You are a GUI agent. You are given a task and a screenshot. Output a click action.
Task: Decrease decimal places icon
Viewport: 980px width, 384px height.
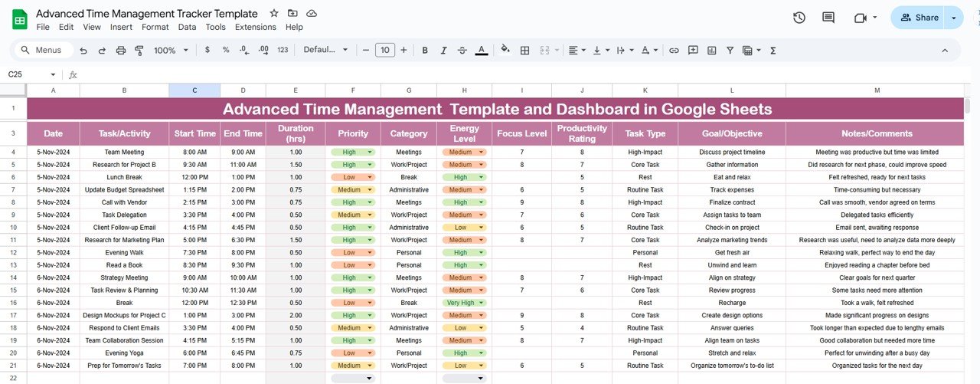click(244, 51)
